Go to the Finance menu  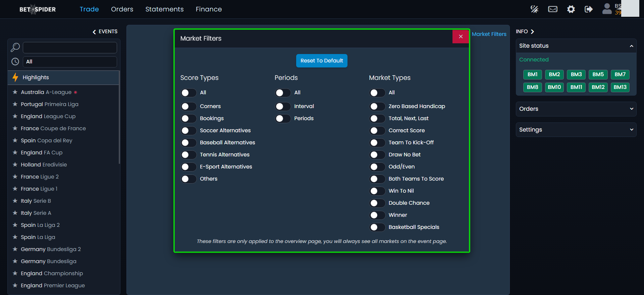[x=209, y=9]
